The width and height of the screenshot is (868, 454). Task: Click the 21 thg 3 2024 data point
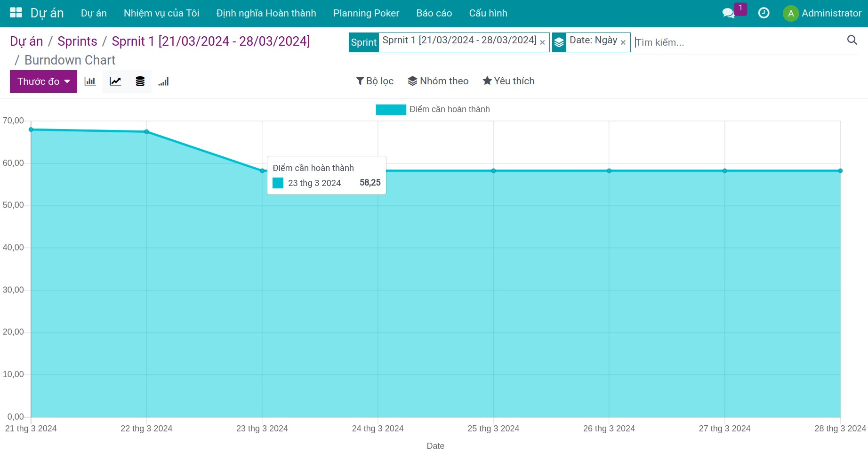[31, 130]
